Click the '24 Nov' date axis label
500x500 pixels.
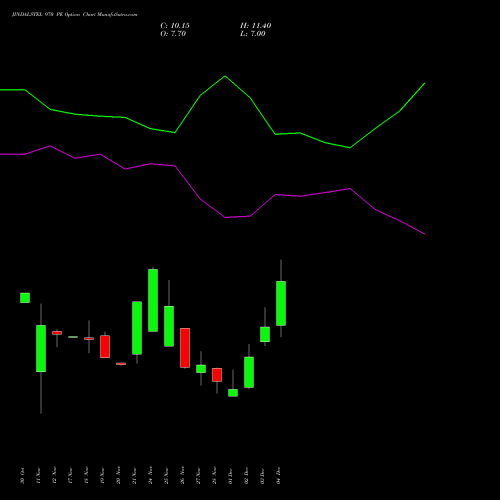click(150, 476)
